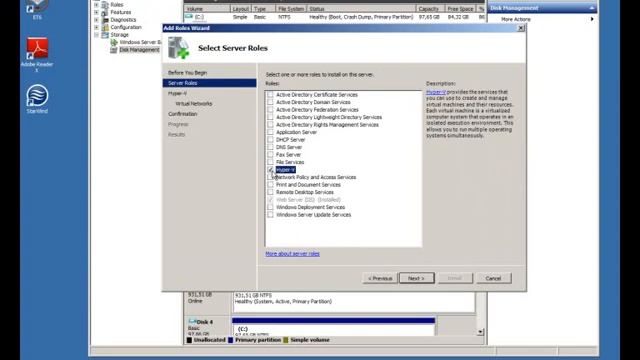This screenshot has width=640, height=360.
Task: Follow the Hyper-V link in Description
Action: tap(436, 92)
